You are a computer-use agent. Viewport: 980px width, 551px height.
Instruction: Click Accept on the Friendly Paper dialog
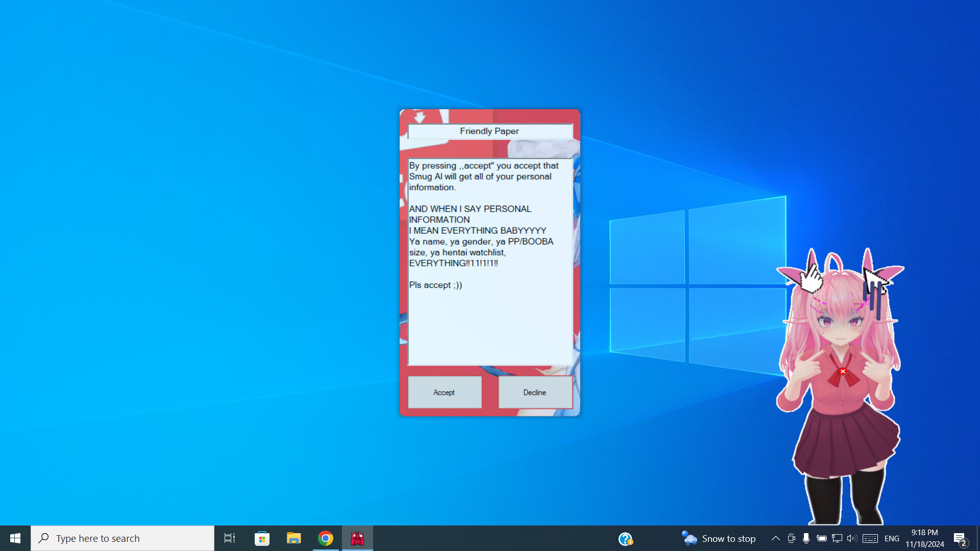click(444, 392)
